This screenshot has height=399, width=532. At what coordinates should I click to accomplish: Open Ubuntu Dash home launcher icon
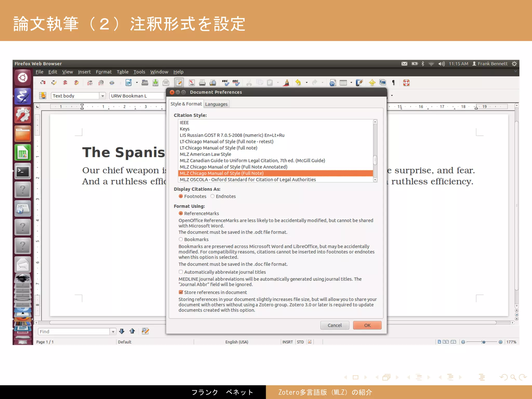[x=23, y=77]
